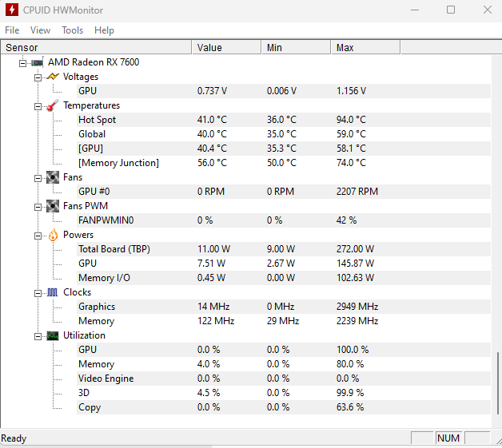502x448 pixels.
Task: Click the Utilization graph icon
Action: pos(53,335)
